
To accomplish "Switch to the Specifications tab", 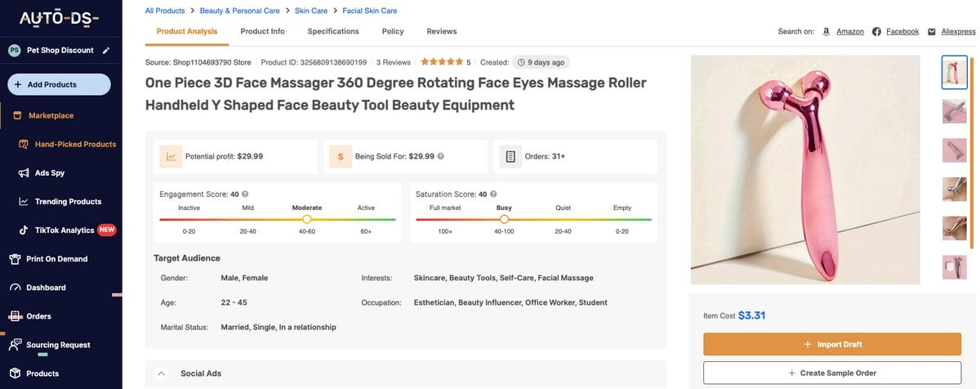I will point(333,31).
